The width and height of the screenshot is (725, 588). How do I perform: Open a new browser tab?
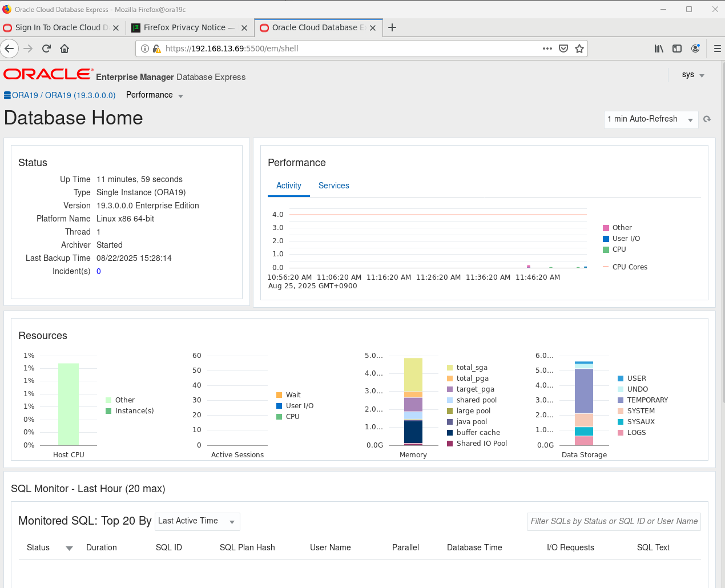click(392, 27)
